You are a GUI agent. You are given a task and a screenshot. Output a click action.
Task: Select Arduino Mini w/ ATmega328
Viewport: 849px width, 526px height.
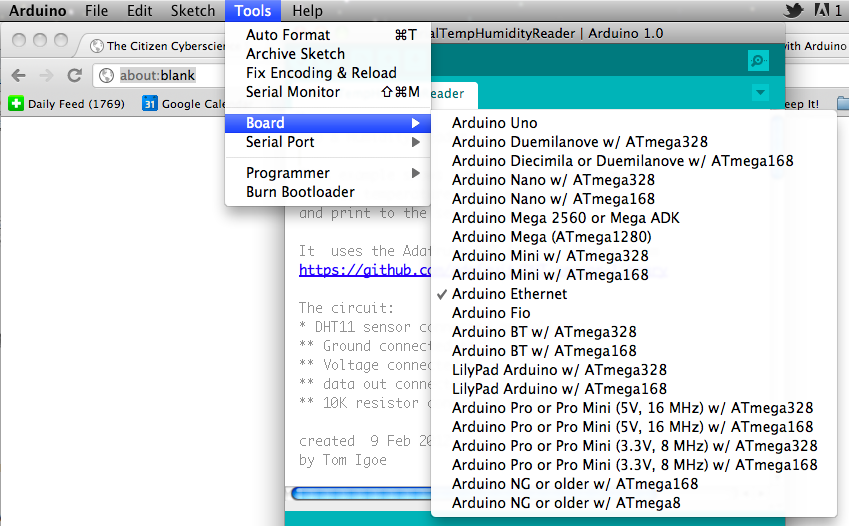[634, 256]
